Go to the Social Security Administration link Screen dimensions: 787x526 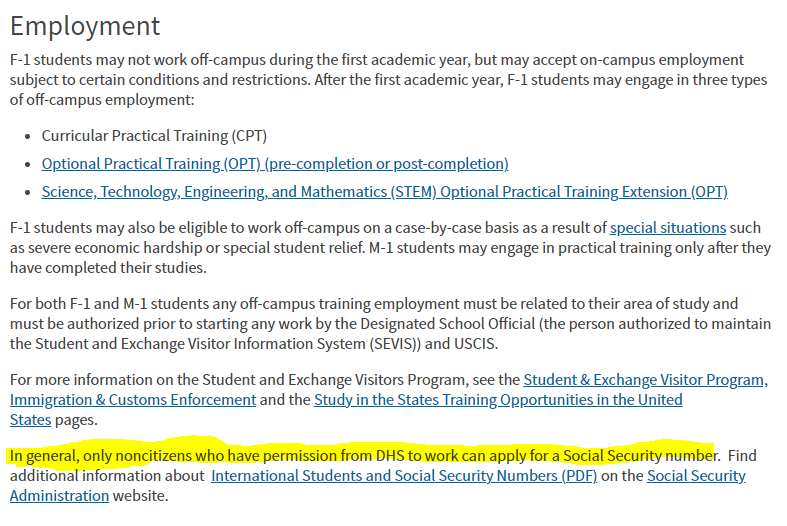(x=696, y=476)
